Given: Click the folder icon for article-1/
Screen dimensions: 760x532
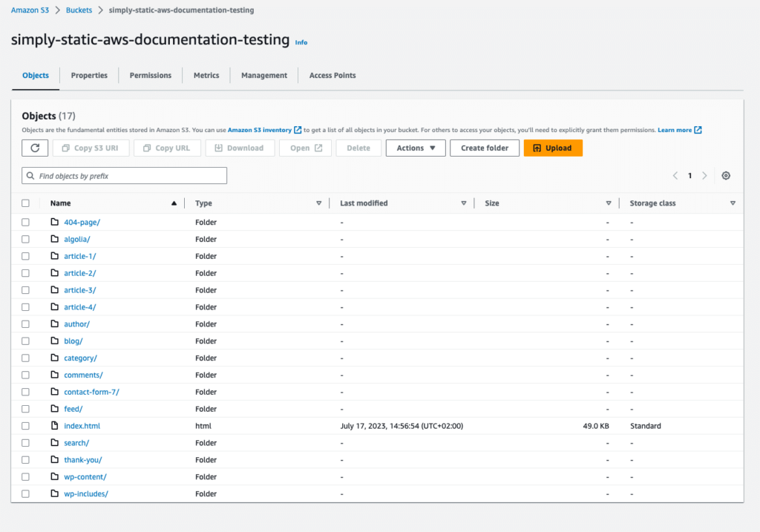Looking at the screenshot, I should [x=55, y=256].
